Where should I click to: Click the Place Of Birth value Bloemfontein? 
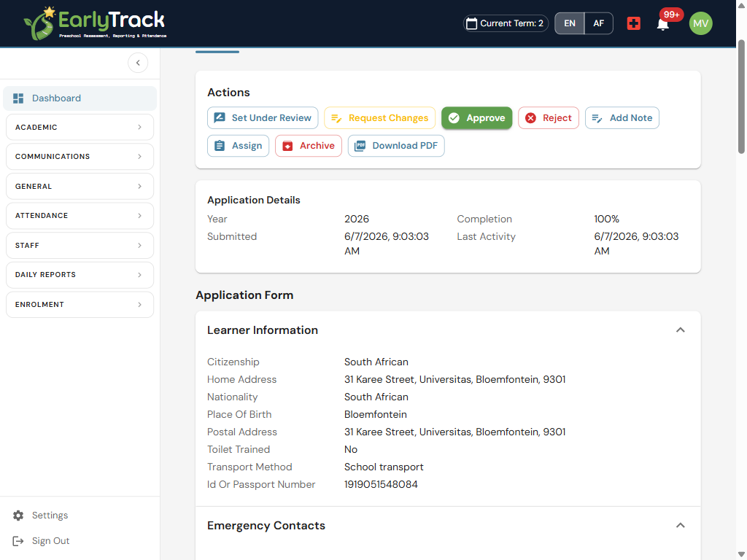coord(376,415)
